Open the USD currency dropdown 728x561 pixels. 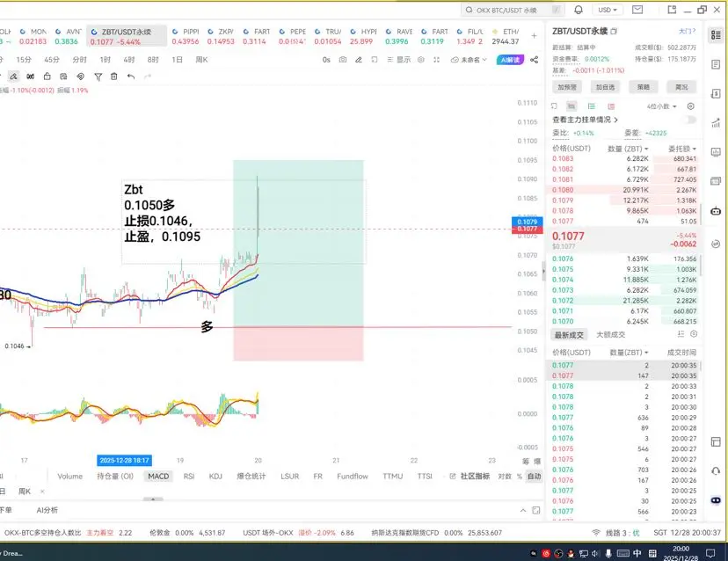tap(608, 10)
